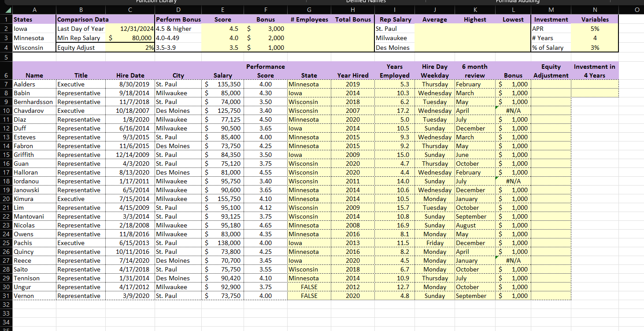Viewport: 644px width, 331px height.
Task: Click the "Rep Salary" header cell
Action: click(395, 19)
